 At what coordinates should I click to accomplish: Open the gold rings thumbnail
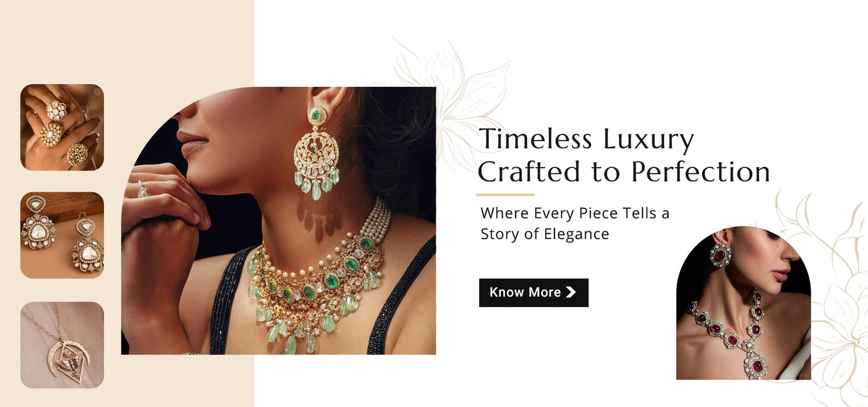(62, 128)
